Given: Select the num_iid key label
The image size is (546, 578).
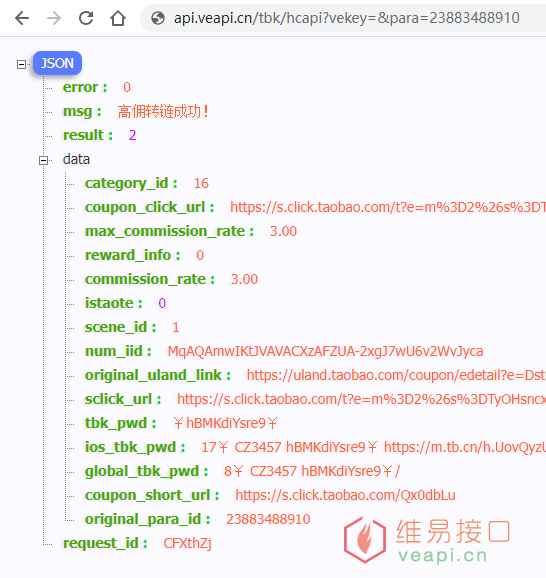Looking at the screenshot, I should pos(118,351).
